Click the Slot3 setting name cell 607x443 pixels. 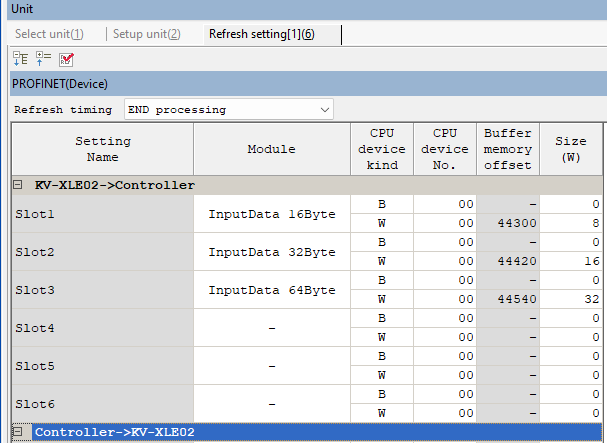103,290
